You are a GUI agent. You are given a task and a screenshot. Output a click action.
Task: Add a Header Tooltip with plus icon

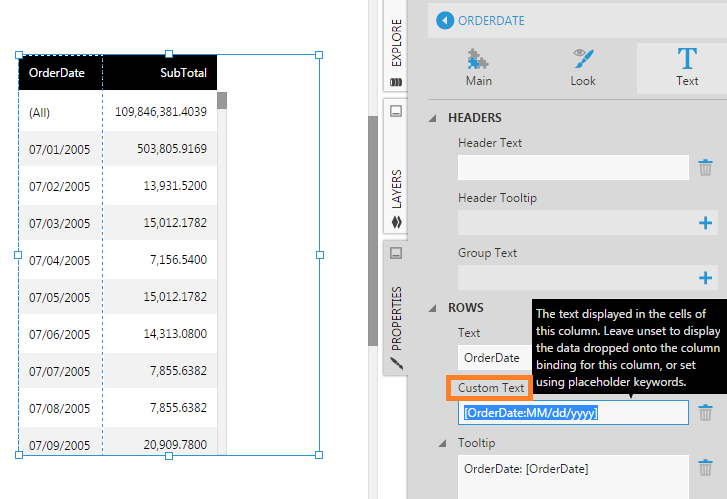pos(705,223)
